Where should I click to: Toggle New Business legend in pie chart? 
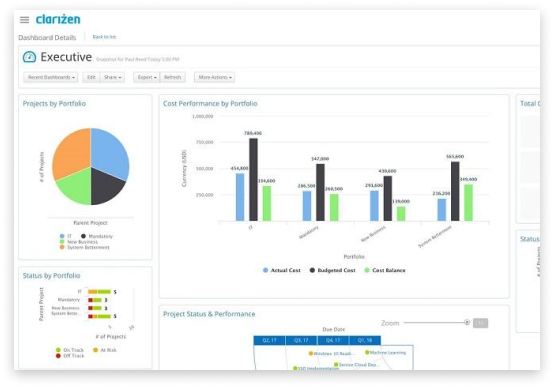tap(79, 242)
